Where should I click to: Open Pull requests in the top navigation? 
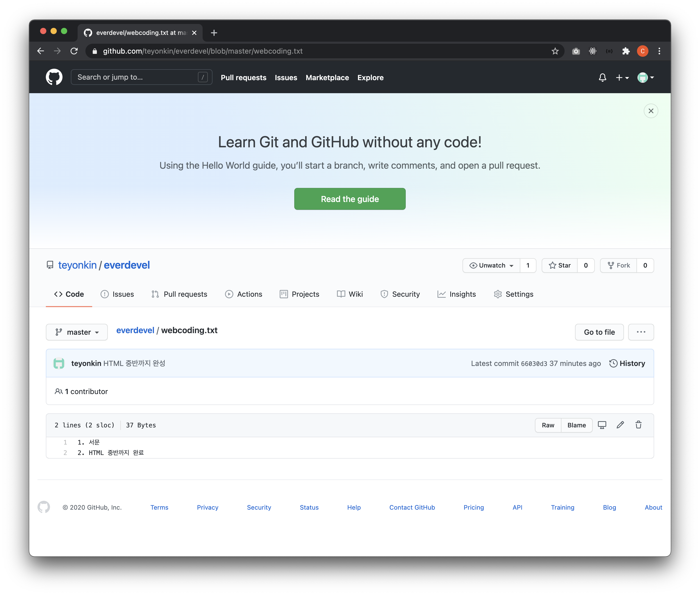pos(243,78)
